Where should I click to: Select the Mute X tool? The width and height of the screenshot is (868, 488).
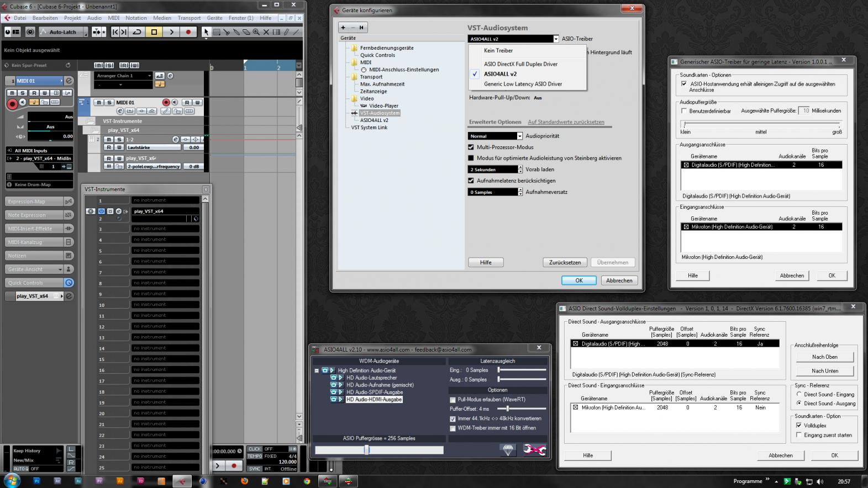[x=266, y=32]
